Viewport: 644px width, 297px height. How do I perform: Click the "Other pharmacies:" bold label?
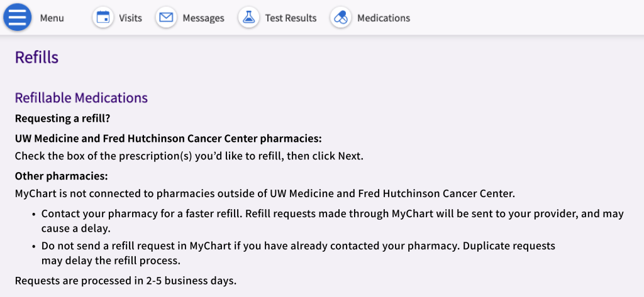61,176
